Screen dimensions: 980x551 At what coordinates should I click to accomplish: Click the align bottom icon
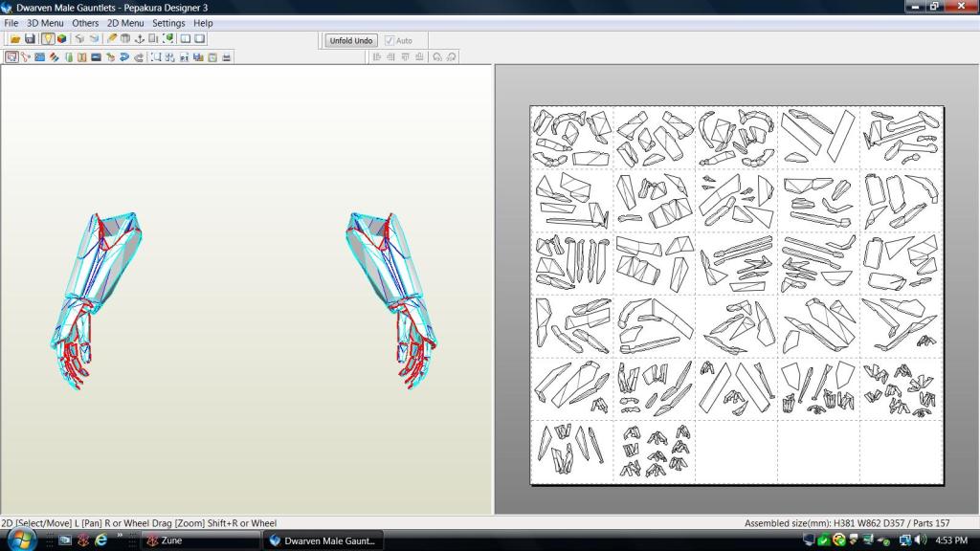pyautogui.click(x=419, y=56)
